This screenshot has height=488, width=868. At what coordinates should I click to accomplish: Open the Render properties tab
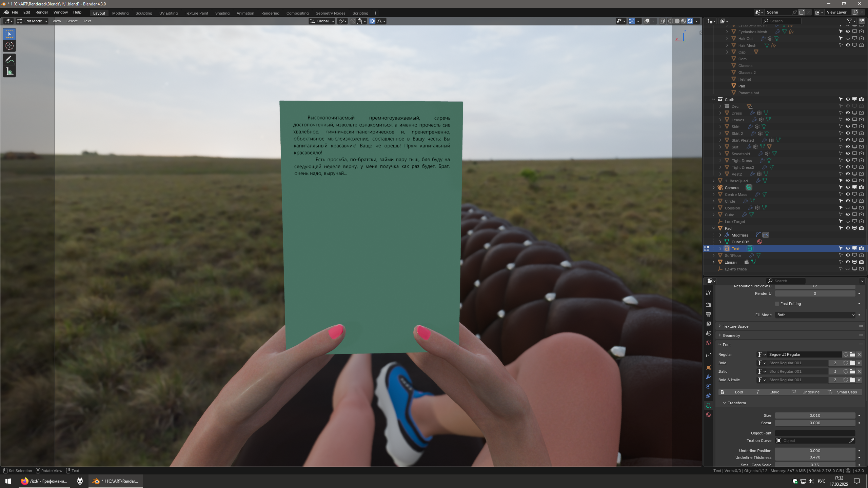708,305
